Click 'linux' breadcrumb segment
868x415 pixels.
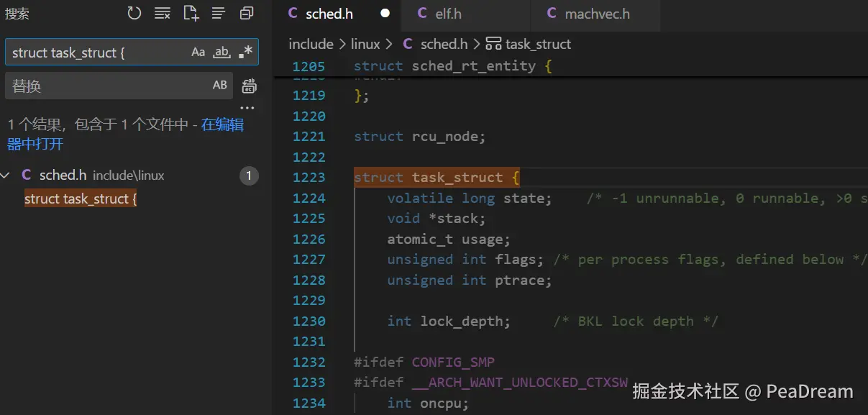(365, 44)
